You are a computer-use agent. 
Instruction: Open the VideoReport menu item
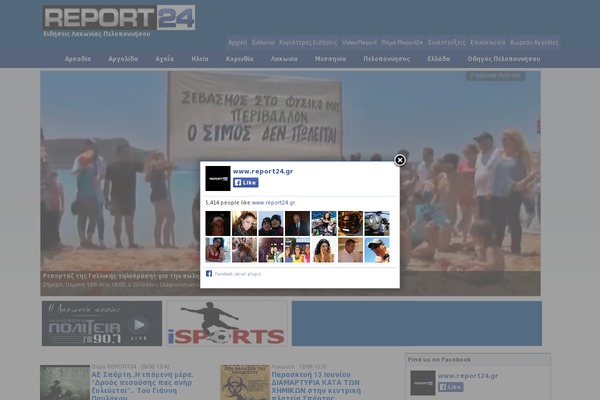[x=359, y=42]
